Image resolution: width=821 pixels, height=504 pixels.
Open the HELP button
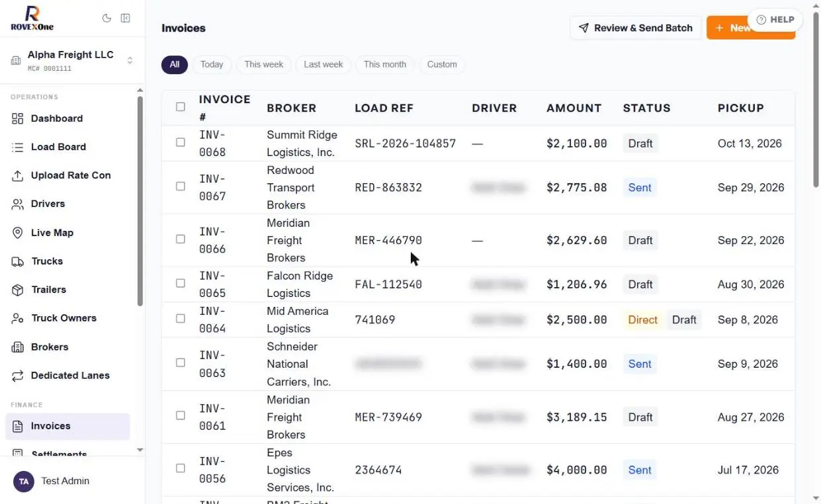pyautogui.click(x=775, y=20)
